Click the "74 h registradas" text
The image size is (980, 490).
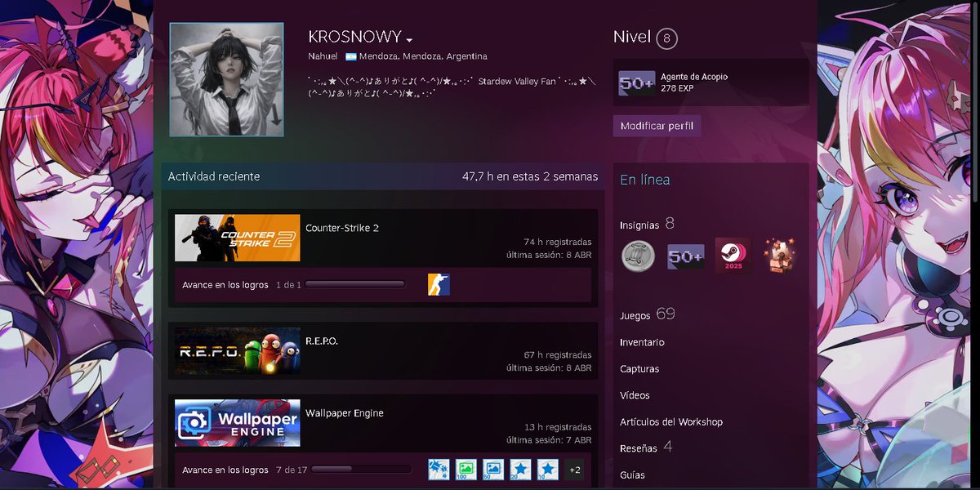(558, 242)
